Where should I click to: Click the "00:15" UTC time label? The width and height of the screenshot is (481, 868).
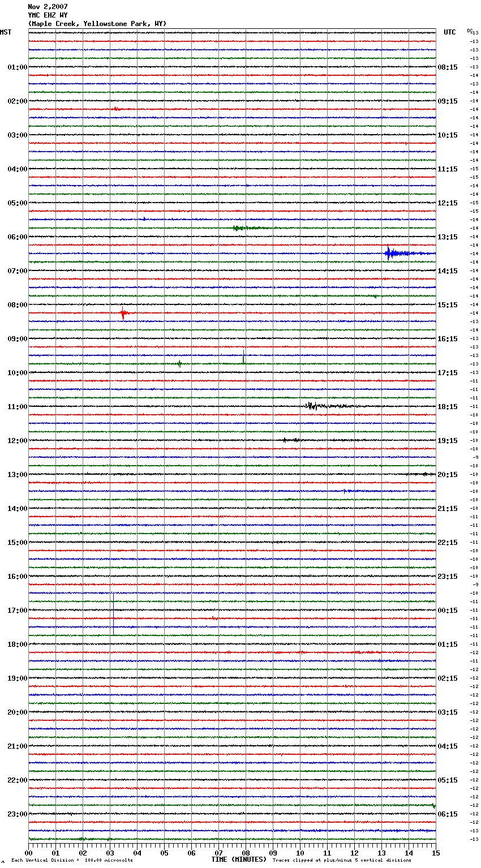pyautogui.click(x=448, y=611)
